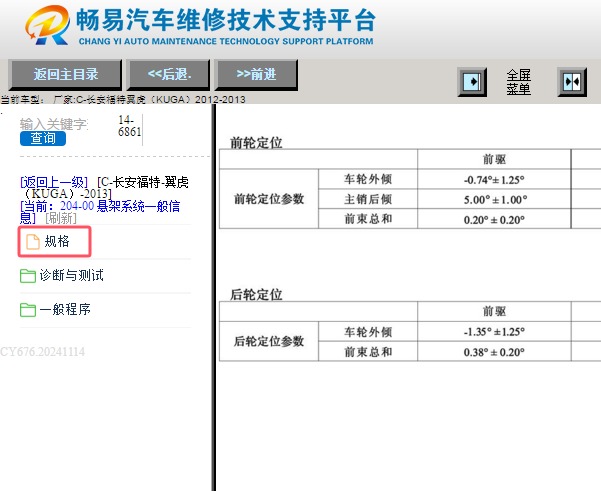Click 车轮外倾 in front wheel table

pos(368,179)
